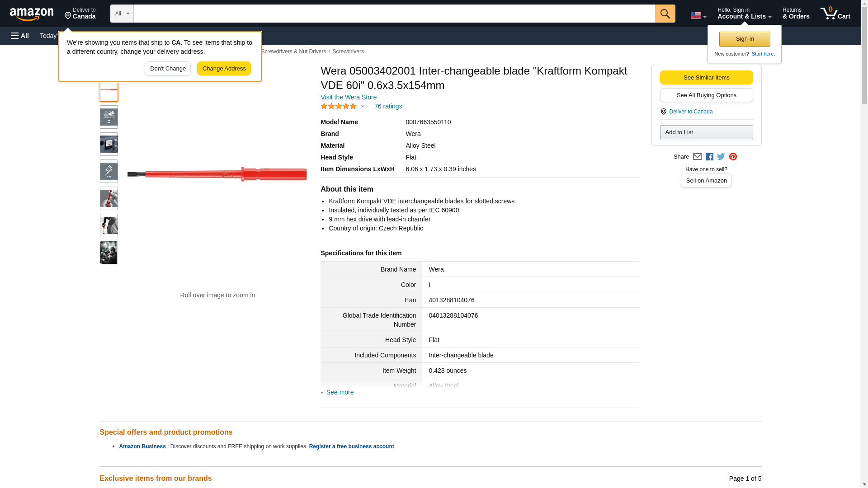Viewport: 868px width, 488px height.
Task: Go to Amazon home logo
Action: (x=32, y=14)
